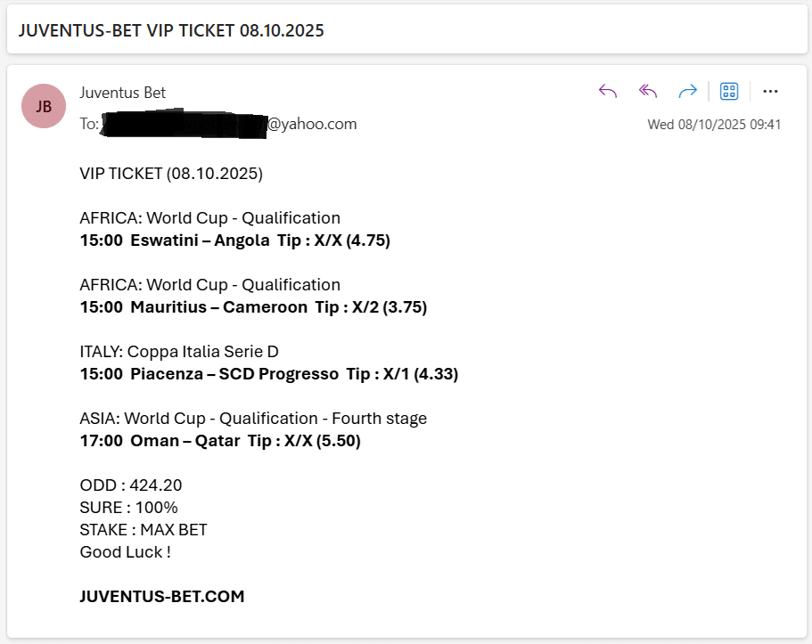Click the ITALY: Coppa Italia Serie D line

[185, 352]
